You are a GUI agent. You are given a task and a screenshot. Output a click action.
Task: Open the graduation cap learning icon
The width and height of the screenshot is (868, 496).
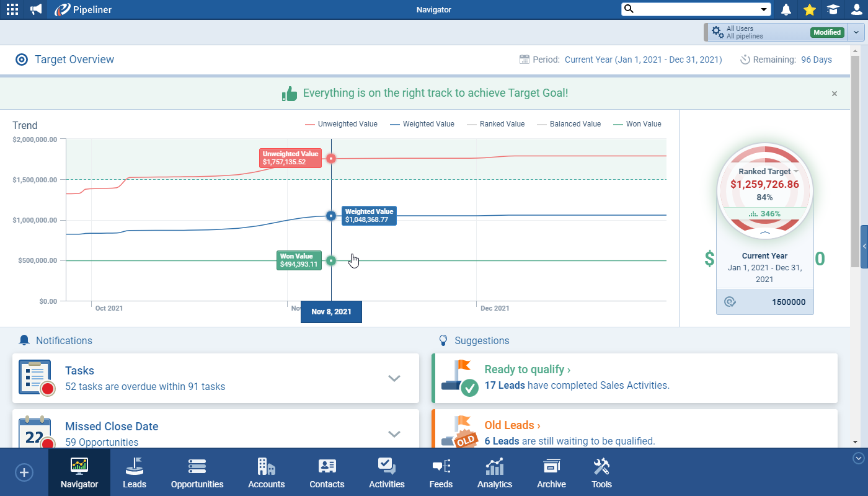click(833, 9)
